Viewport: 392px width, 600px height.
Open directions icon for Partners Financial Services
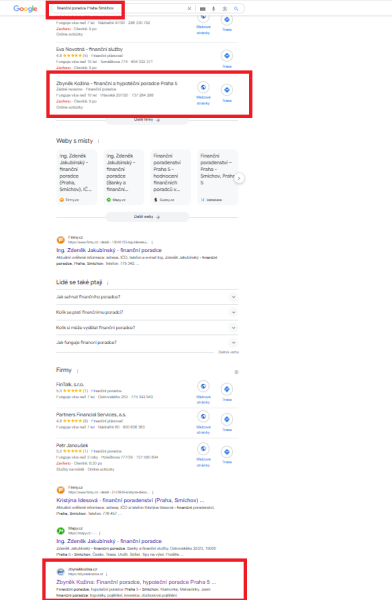[x=227, y=419]
